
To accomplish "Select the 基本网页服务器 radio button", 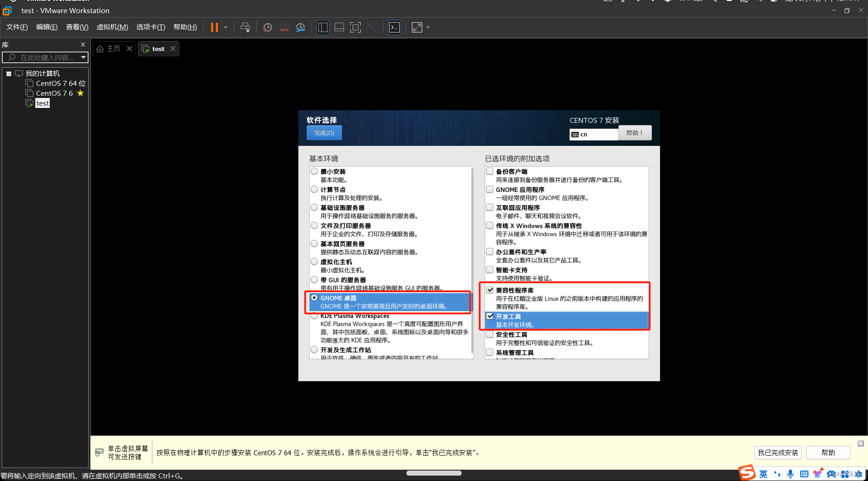I will 314,243.
